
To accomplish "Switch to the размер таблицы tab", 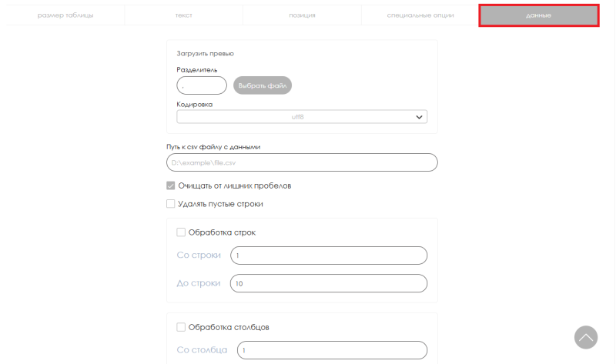I will click(65, 15).
